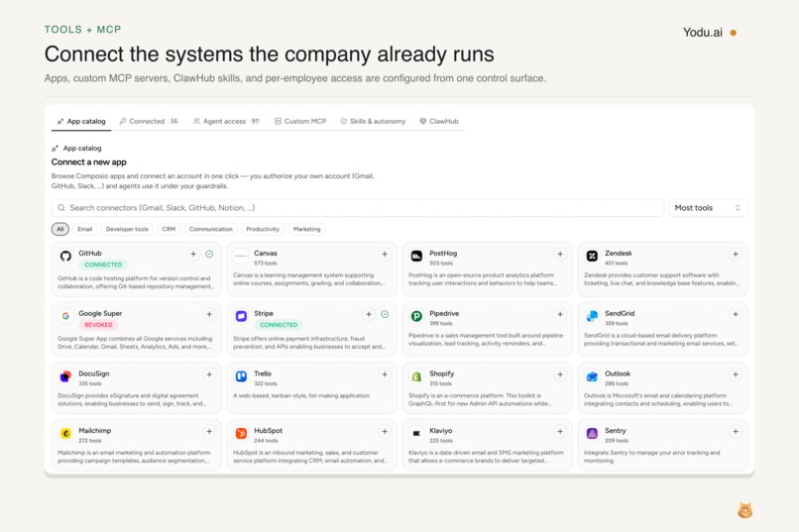Click Stripe connected checkmark icon
The height and width of the screenshot is (532, 799).
click(385, 314)
